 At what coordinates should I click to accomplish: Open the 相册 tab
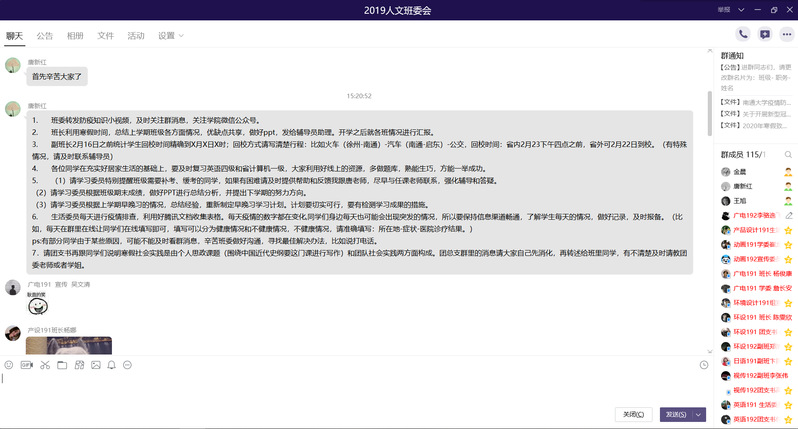point(75,36)
